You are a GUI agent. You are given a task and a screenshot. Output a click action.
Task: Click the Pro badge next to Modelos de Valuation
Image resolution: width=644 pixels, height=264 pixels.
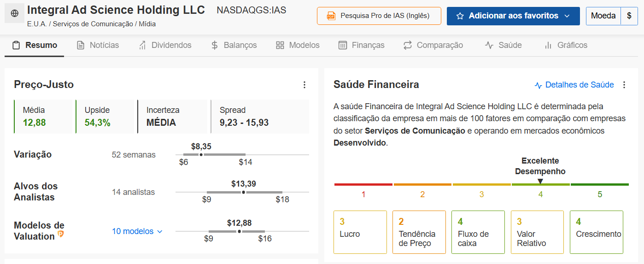[61, 235]
